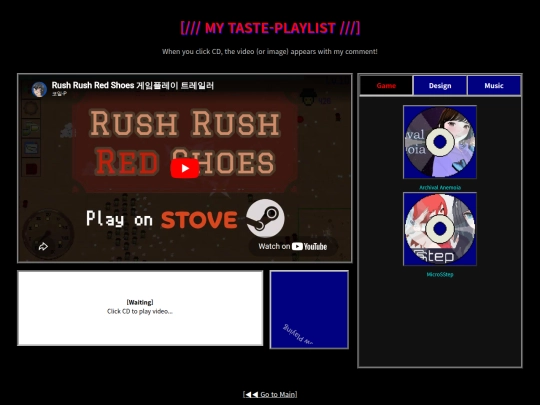540x405 pixels.
Task: Click the 'When you click CD' instruction text
Action: tap(270, 52)
